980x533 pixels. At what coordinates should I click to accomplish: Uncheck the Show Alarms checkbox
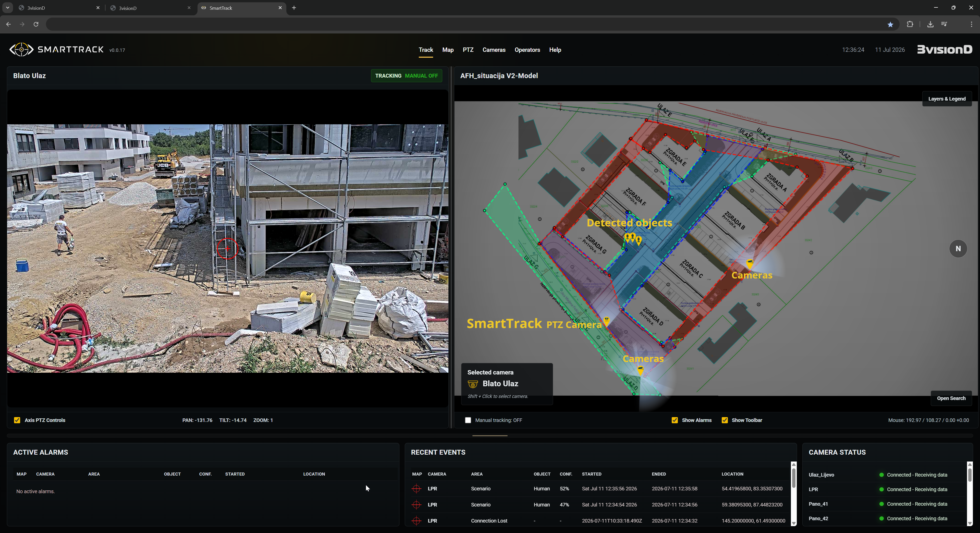675,420
